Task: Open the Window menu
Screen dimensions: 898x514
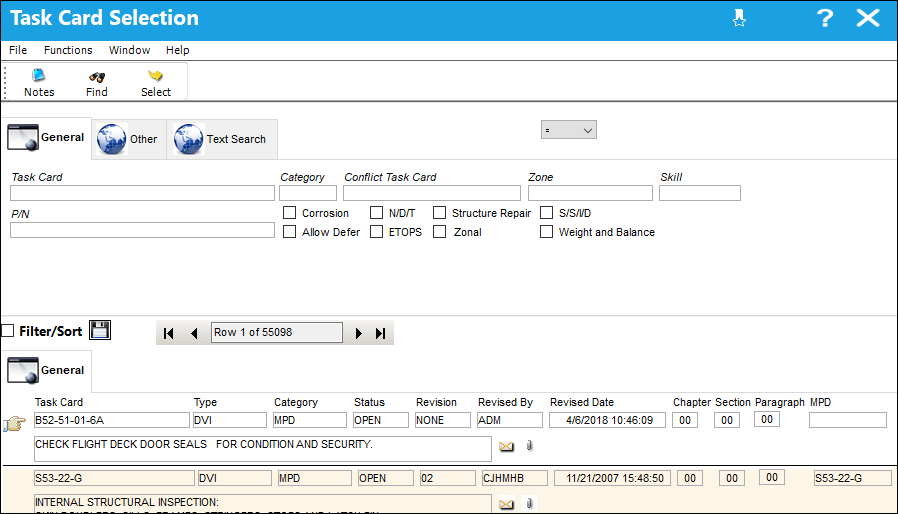Action: (x=129, y=50)
